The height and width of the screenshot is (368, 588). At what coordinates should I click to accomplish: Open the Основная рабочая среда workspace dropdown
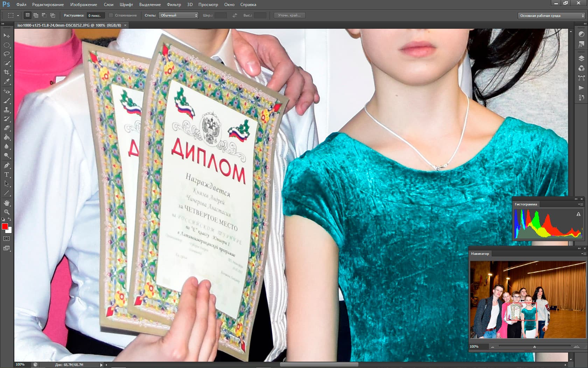pyautogui.click(x=551, y=16)
